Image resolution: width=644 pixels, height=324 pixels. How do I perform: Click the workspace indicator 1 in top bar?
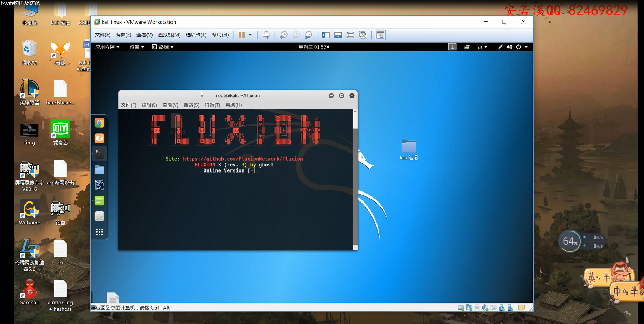pyautogui.click(x=452, y=47)
